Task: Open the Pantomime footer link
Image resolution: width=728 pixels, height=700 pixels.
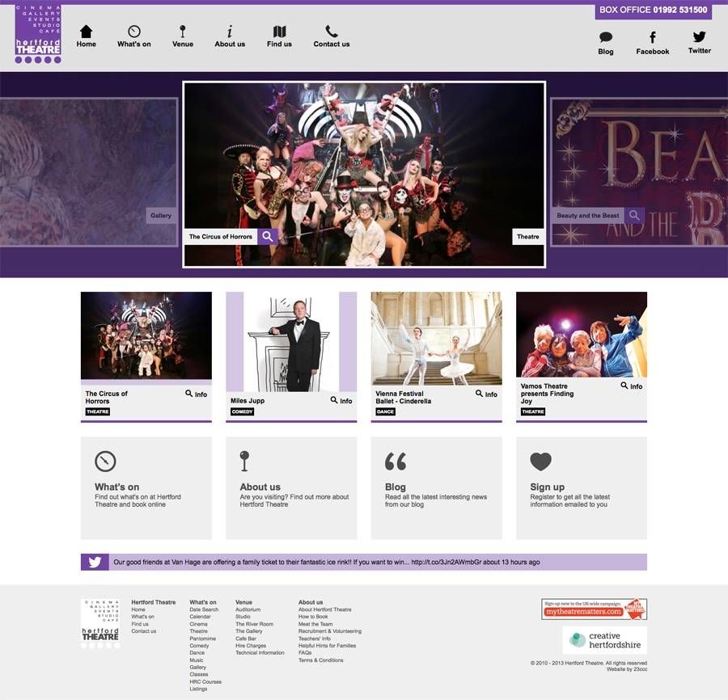Action: (x=202, y=639)
